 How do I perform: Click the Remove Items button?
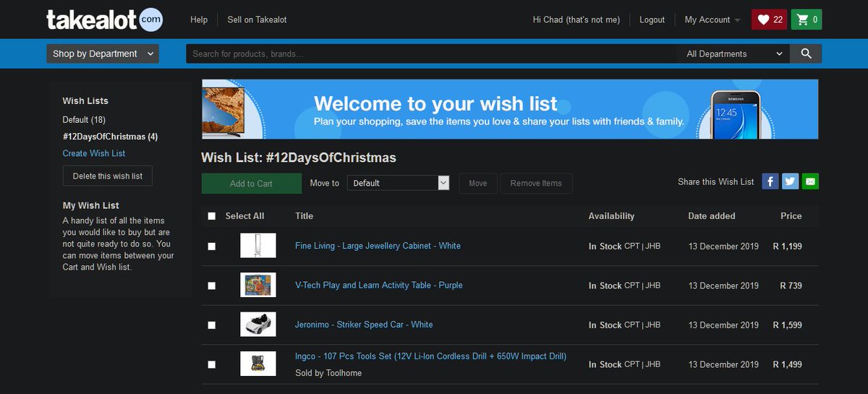click(x=536, y=184)
